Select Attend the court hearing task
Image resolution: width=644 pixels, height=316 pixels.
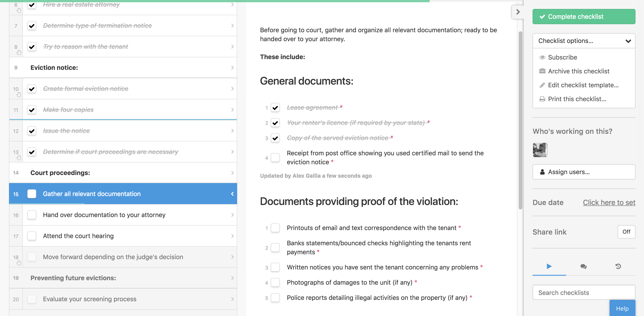click(x=78, y=236)
